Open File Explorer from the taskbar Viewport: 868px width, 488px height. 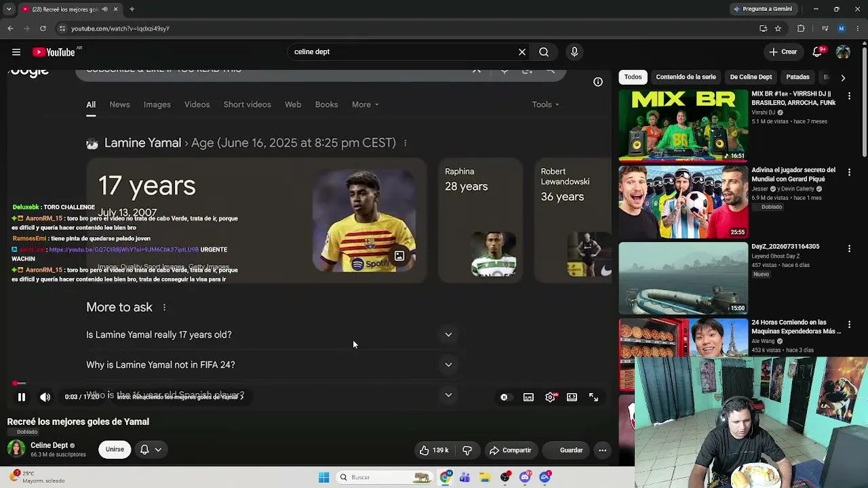pyautogui.click(x=485, y=477)
